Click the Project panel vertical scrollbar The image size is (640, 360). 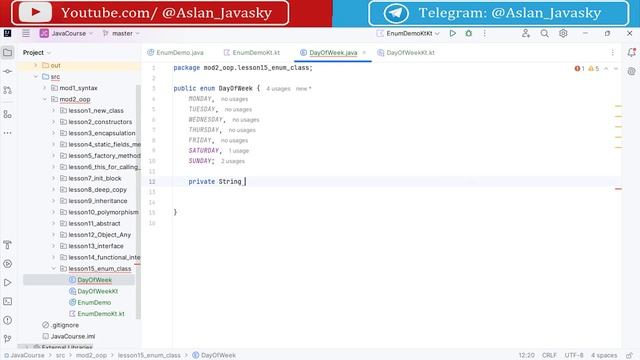138,202
